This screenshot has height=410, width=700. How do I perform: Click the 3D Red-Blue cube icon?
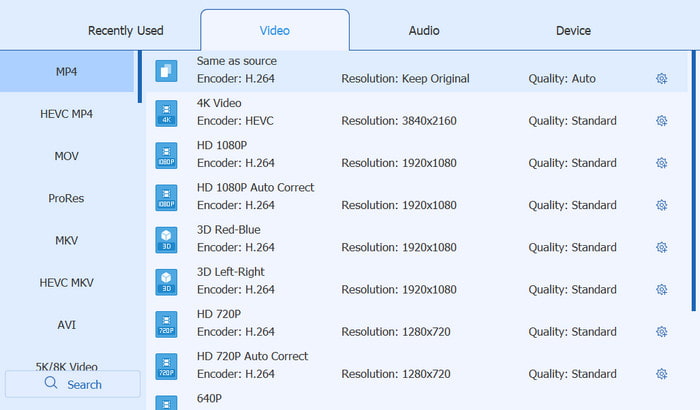click(x=166, y=240)
